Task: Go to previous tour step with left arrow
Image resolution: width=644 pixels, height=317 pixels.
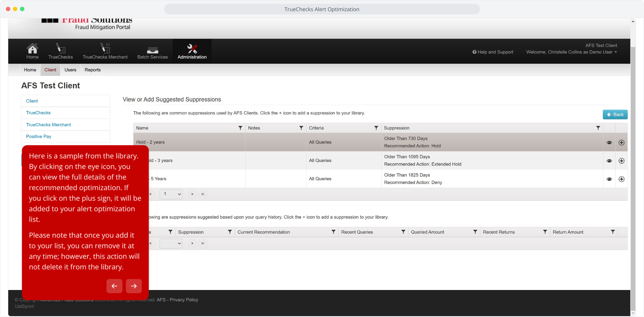Action: (115, 286)
